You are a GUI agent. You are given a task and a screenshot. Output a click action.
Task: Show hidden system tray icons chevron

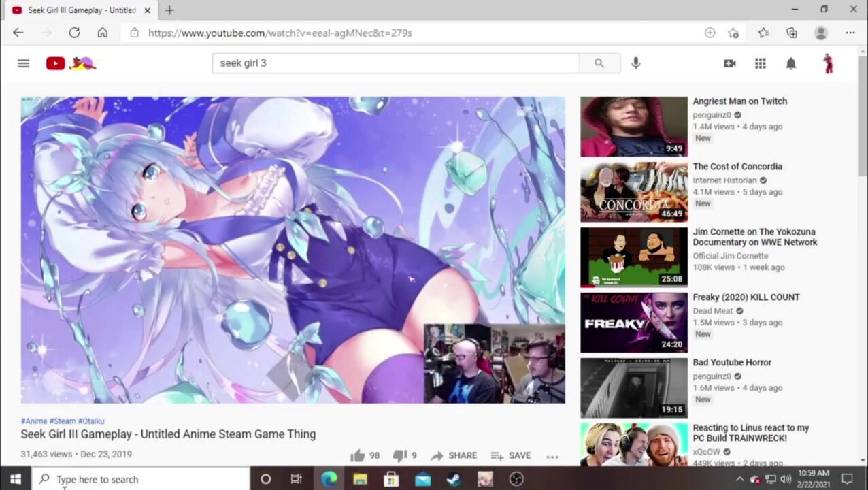click(739, 479)
